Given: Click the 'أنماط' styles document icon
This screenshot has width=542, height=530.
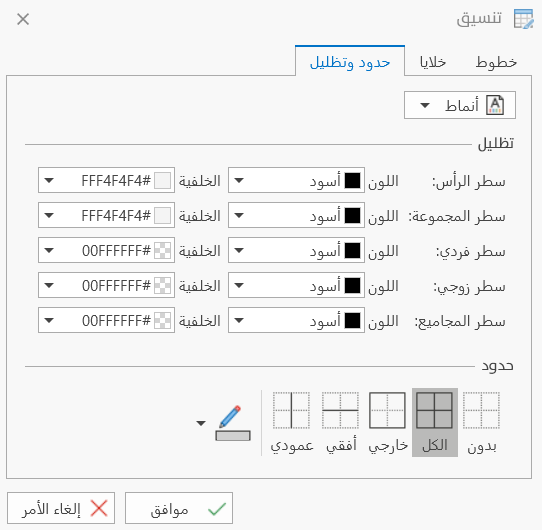Looking at the screenshot, I should click(x=495, y=105).
